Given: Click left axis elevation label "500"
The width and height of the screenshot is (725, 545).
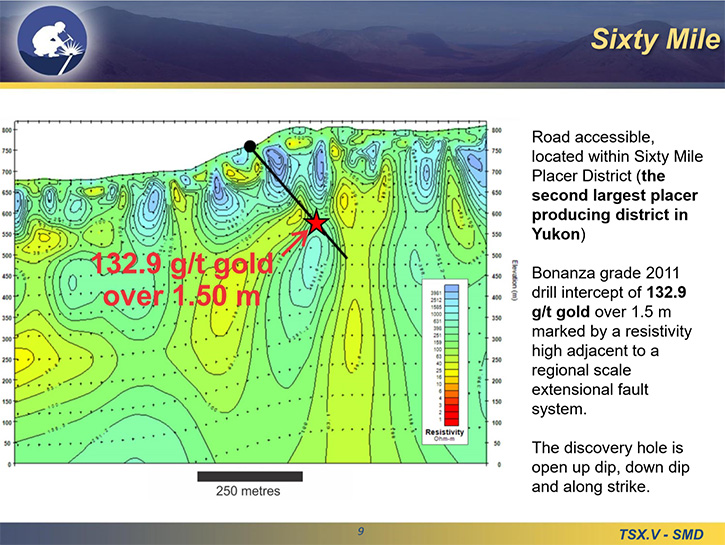Looking at the screenshot, I should pyautogui.click(x=6, y=255).
